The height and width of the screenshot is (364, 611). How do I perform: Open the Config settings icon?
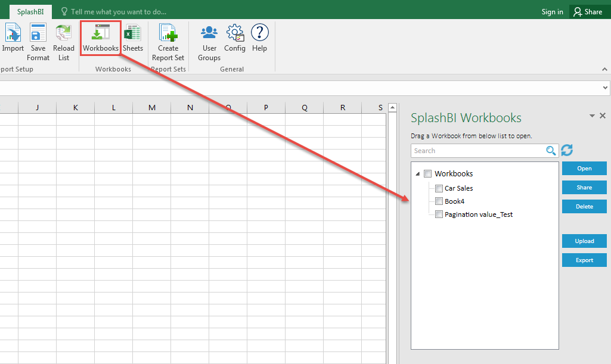(x=235, y=33)
